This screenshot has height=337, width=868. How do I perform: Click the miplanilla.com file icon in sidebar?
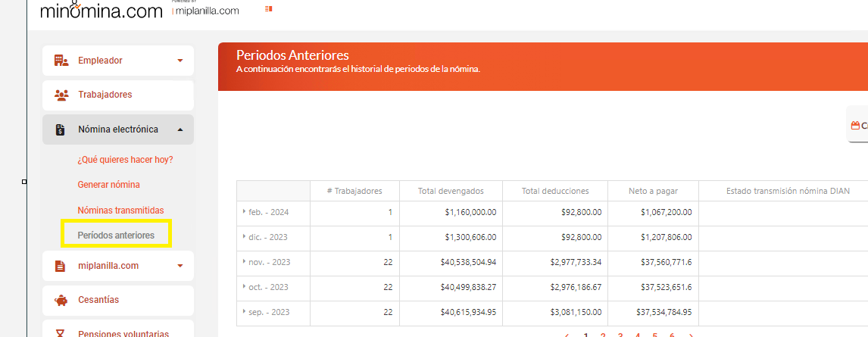click(61, 266)
